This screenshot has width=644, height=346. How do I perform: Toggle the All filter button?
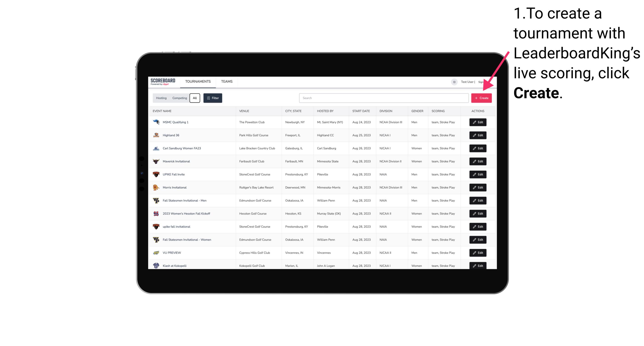coord(195,98)
